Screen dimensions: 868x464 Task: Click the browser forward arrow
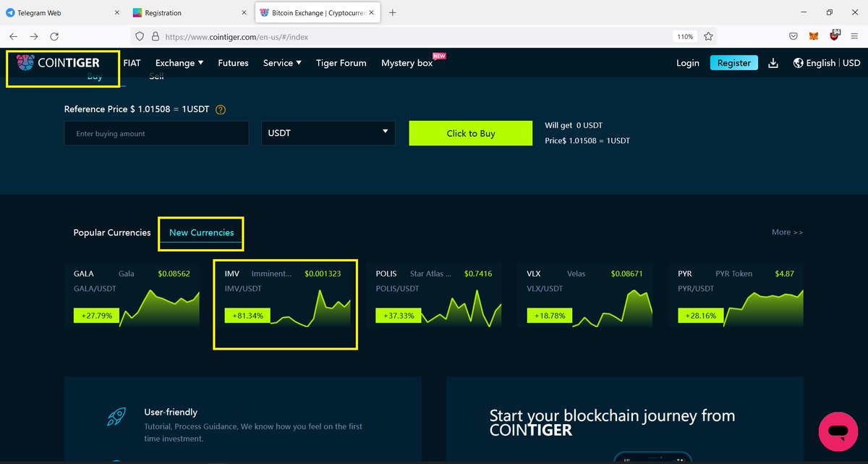point(34,36)
